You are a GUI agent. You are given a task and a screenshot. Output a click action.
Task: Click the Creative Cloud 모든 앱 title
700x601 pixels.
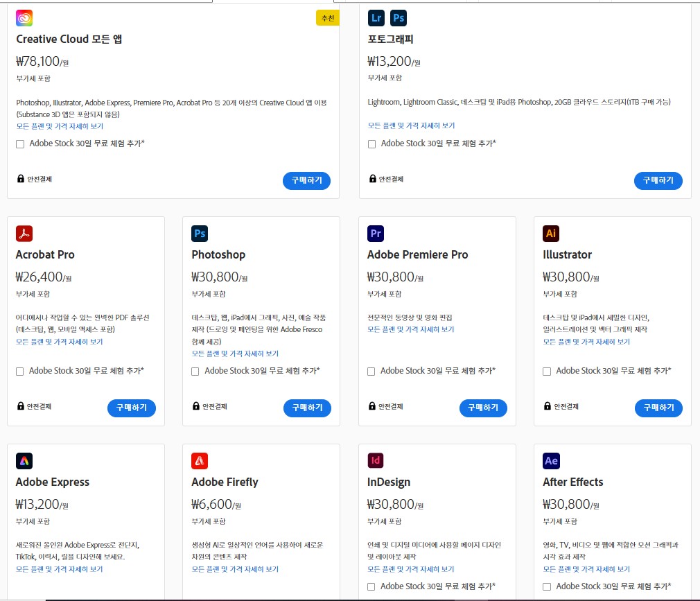point(69,40)
